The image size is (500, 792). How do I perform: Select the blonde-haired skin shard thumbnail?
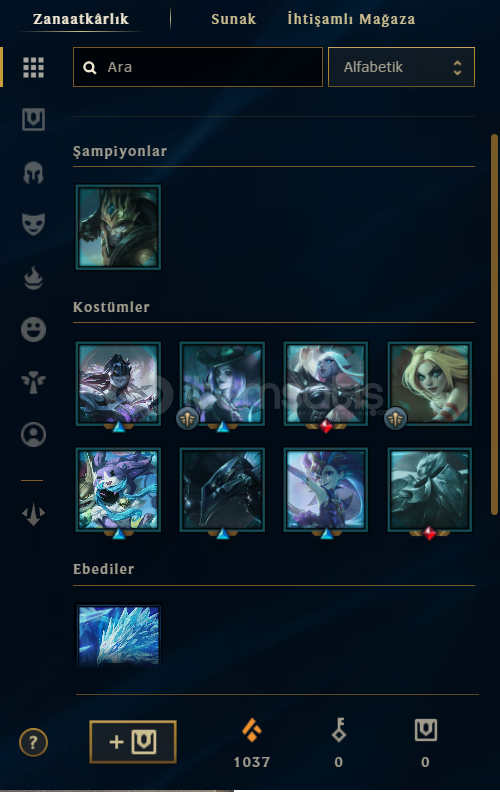pos(429,384)
